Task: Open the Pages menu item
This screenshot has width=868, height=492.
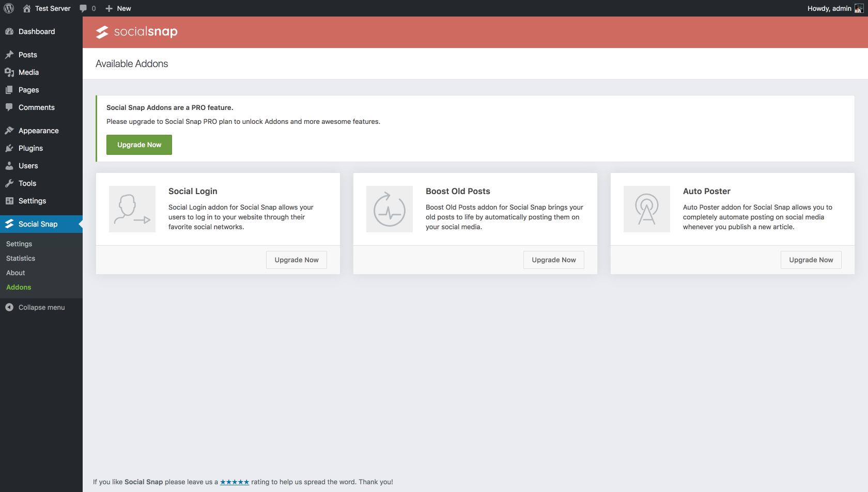Action: 41,90
